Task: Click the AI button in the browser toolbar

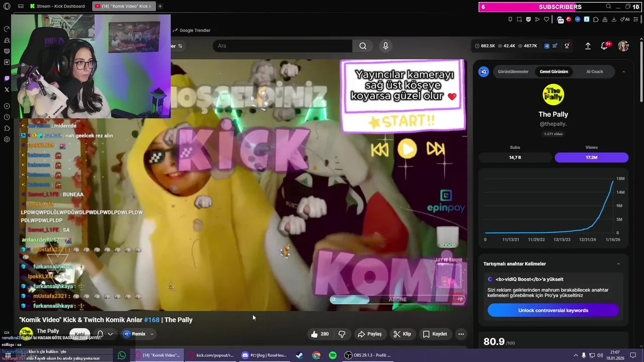Action: [x=624, y=19]
